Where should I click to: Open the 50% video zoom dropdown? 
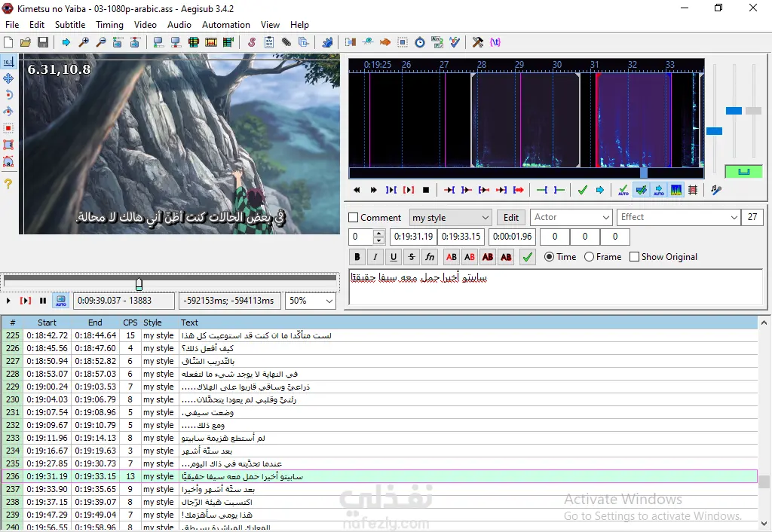(311, 301)
